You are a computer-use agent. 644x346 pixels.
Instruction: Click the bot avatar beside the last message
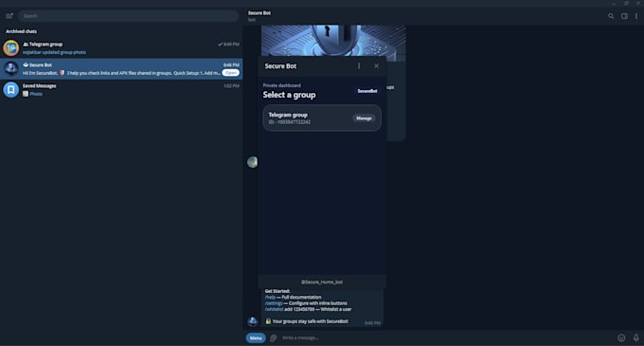coord(253,321)
